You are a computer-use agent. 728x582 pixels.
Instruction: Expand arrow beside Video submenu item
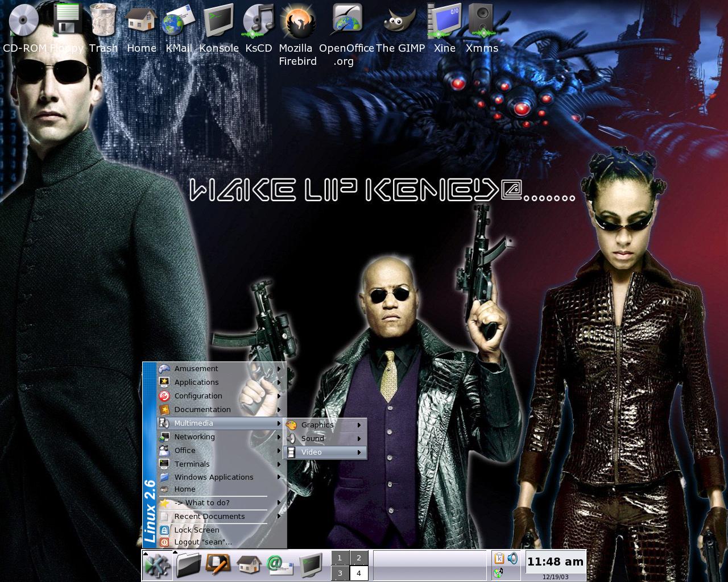(x=359, y=452)
